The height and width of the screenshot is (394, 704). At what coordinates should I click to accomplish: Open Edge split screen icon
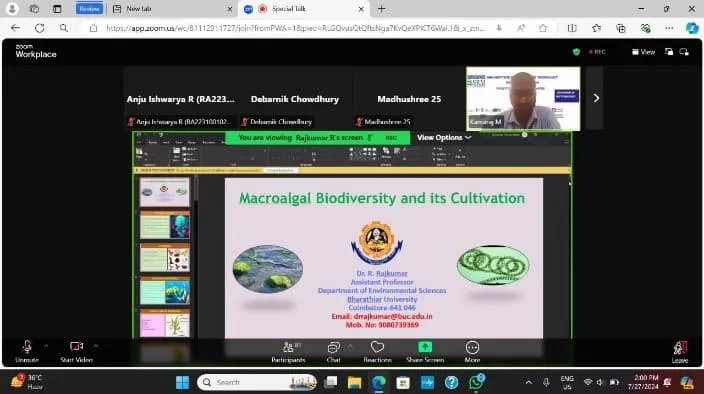(572, 28)
